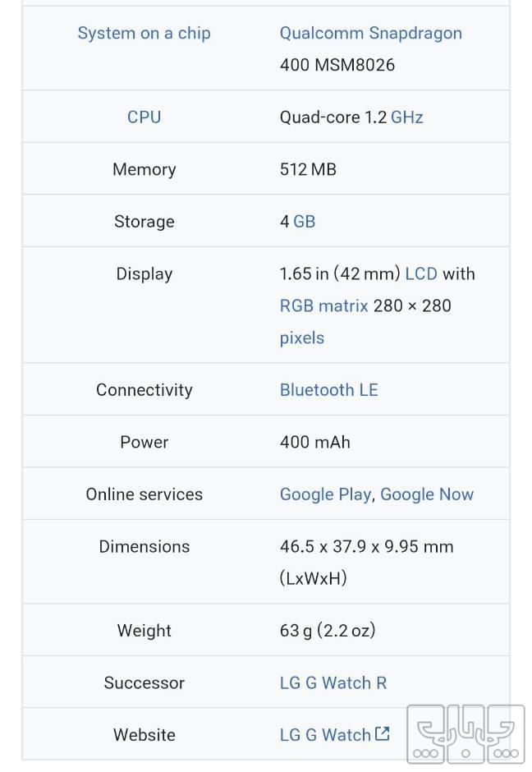Screen dimensions: 532x772
Task: Open the System on a chip link
Action: coord(144,34)
